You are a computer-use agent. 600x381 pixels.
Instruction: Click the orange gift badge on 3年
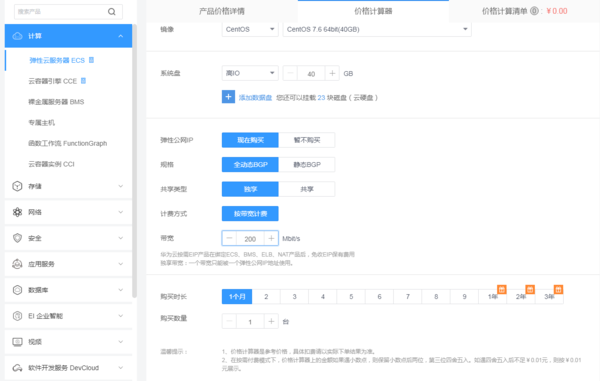pos(558,289)
